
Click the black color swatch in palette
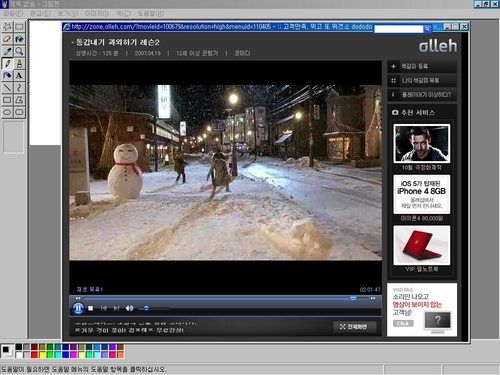[19, 347]
